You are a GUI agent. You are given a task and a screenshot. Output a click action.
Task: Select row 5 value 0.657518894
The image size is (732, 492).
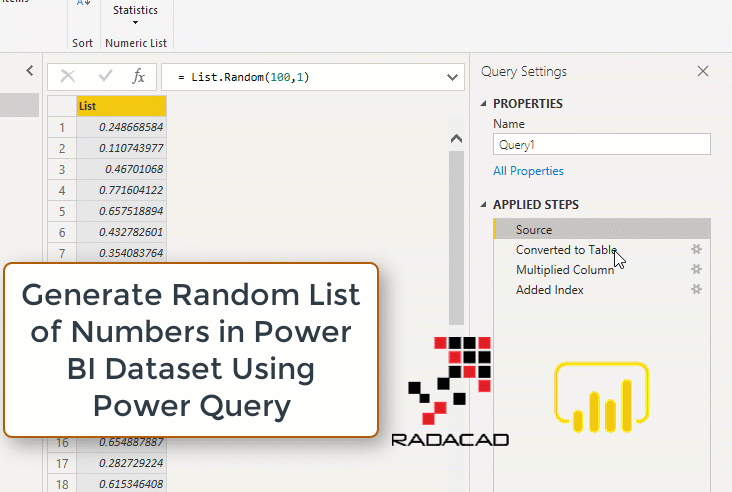pyautogui.click(x=121, y=211)
